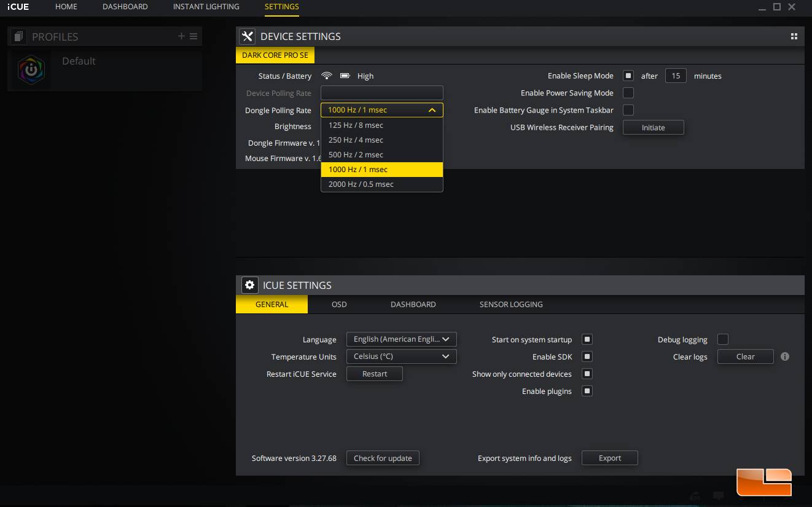Toggle Show only connected devices
The image size is (812, 507).
[x=587, y=374]
